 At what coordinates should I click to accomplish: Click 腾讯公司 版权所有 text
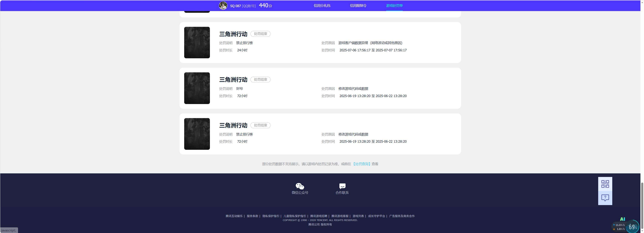point(320,225)
